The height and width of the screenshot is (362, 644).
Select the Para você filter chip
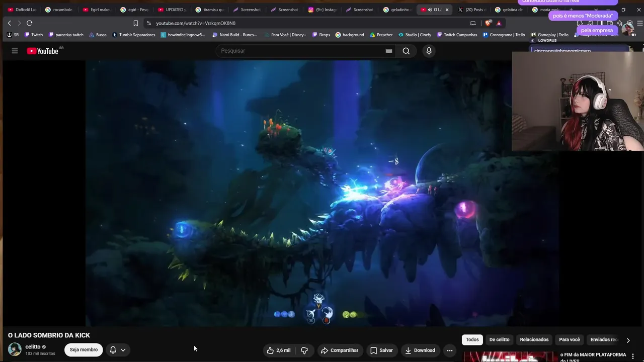[570, 340]
